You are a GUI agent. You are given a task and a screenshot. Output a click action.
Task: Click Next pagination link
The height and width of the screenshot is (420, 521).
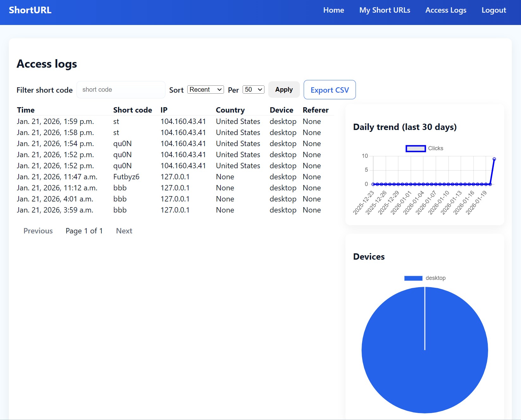(124, 231)
